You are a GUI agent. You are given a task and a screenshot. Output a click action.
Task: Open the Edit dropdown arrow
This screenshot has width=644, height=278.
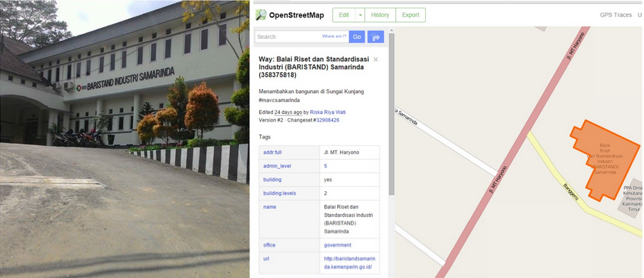click(360, 15)
